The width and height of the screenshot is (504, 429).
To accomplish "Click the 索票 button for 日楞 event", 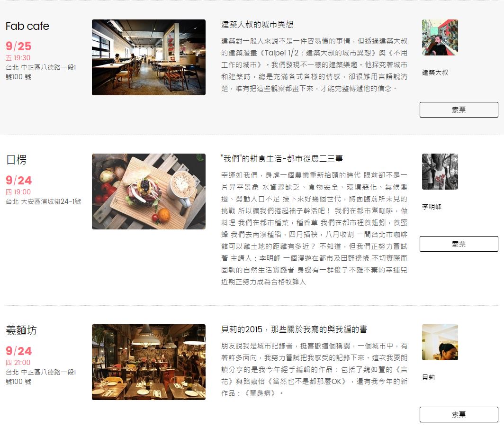I will click(x=459, y=244).
